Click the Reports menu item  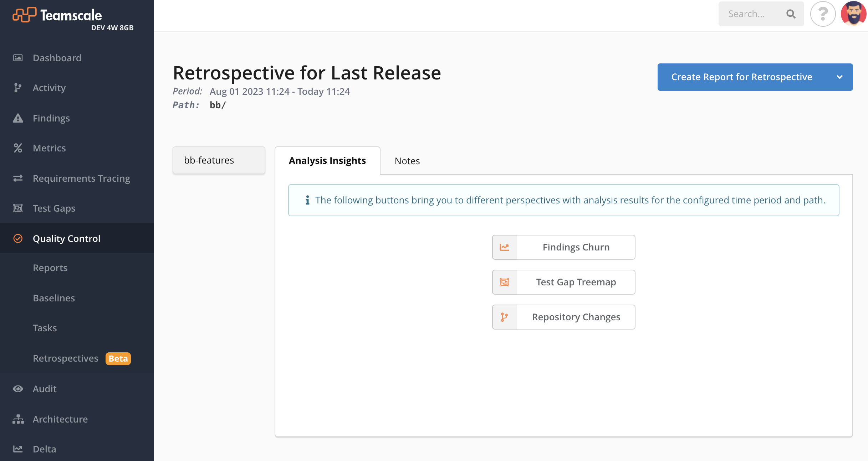click(50, 268)
